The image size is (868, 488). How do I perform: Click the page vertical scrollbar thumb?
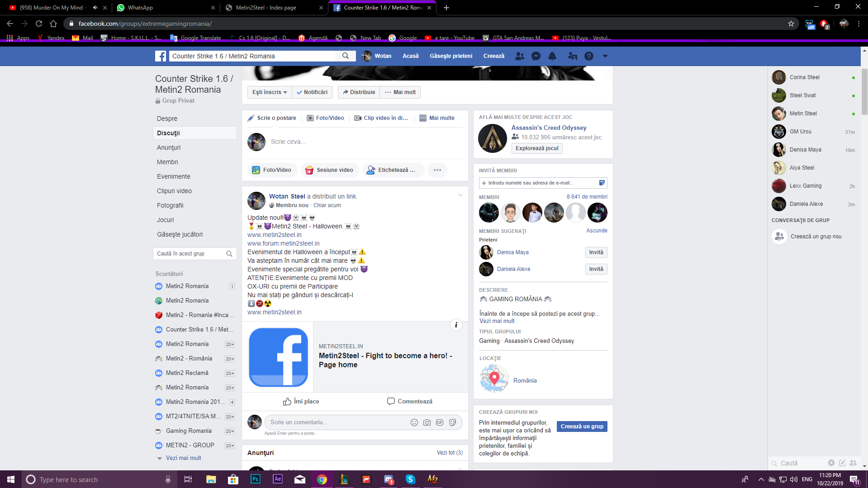[864, 91]
